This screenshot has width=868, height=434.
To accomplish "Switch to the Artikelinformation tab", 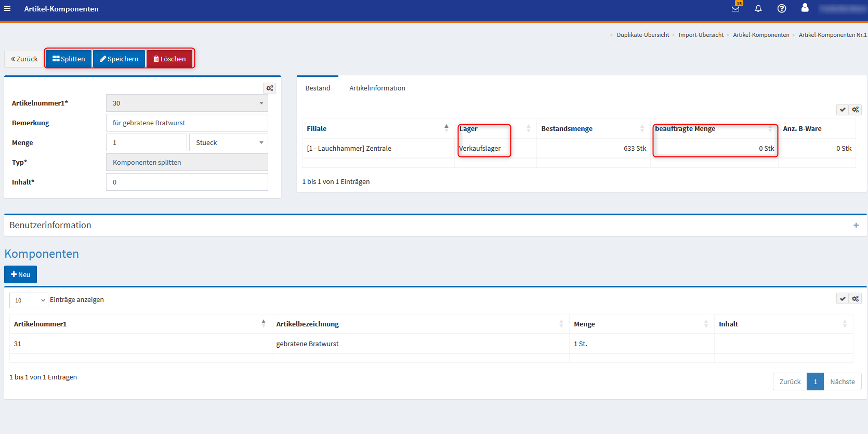I will [377, 88].
